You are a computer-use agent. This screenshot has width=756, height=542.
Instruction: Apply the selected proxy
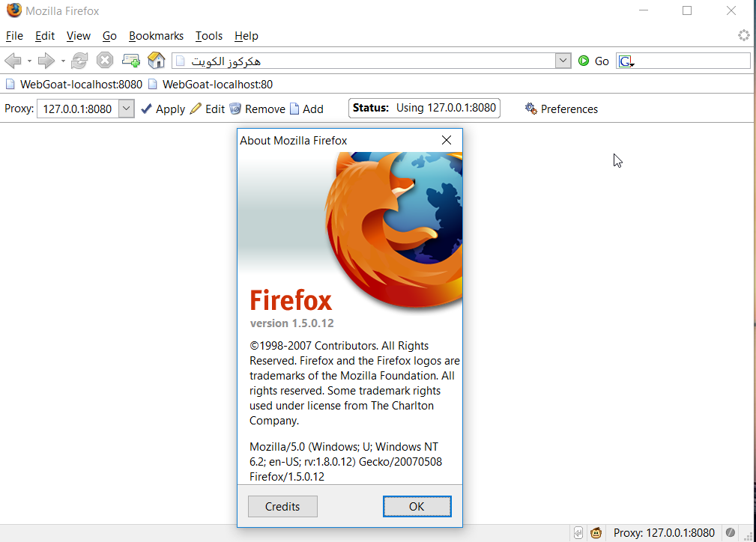pyautogui.click(x=163, y=109)
